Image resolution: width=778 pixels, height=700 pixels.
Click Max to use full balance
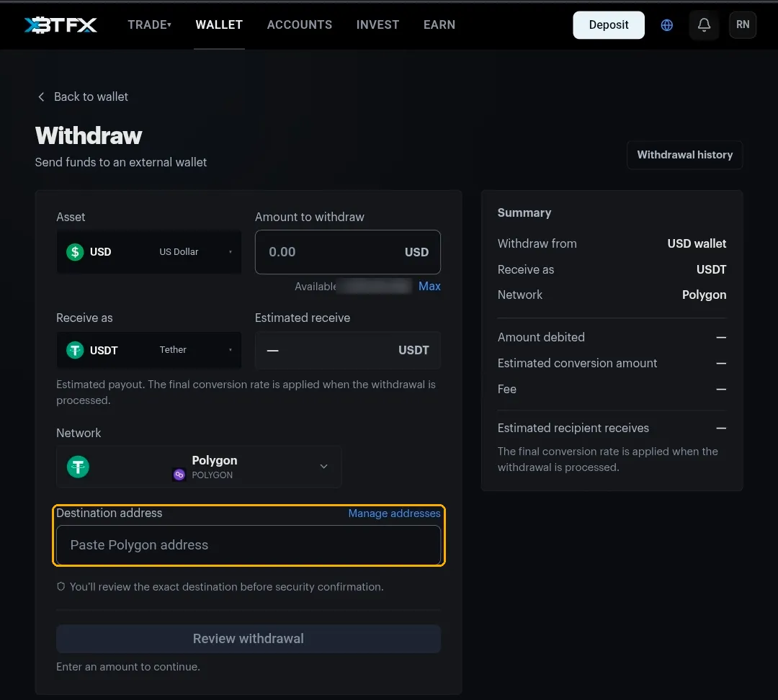click(x=429, y=286)
